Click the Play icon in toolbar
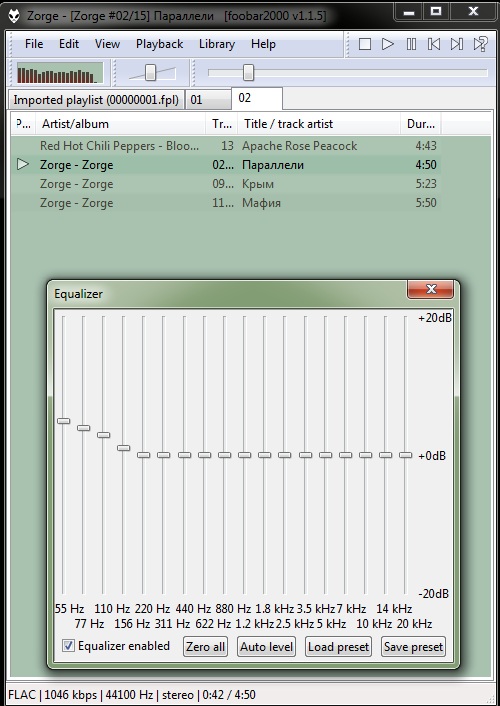500x706 pixels. click(387, 44)
